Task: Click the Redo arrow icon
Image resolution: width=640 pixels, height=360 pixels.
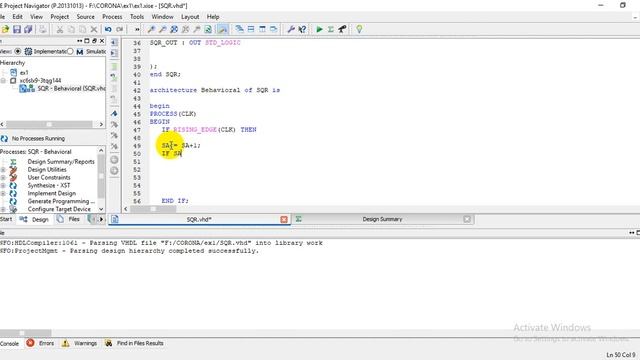Action: pyautogui.click(x=120, y=29)
